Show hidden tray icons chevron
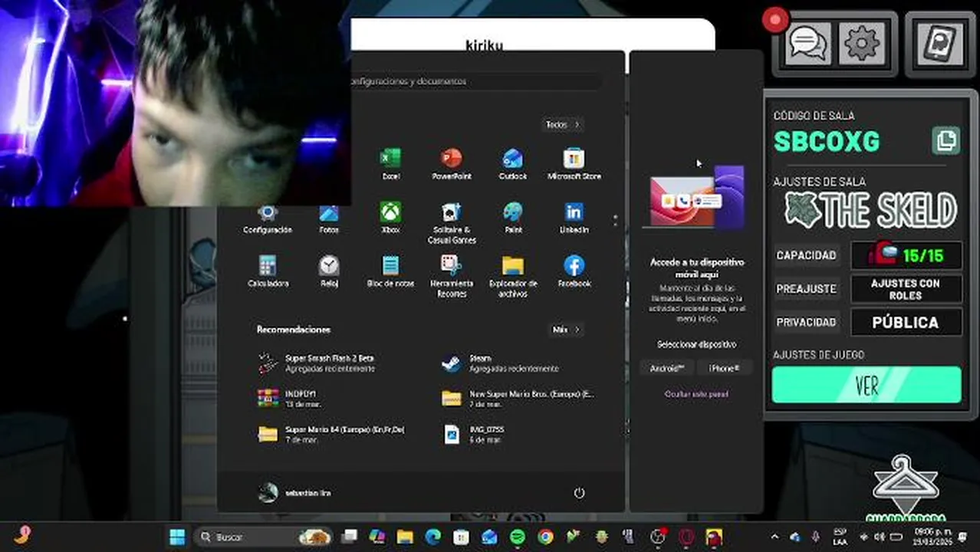This screenshot has width=980, height=552. (774, 537)
